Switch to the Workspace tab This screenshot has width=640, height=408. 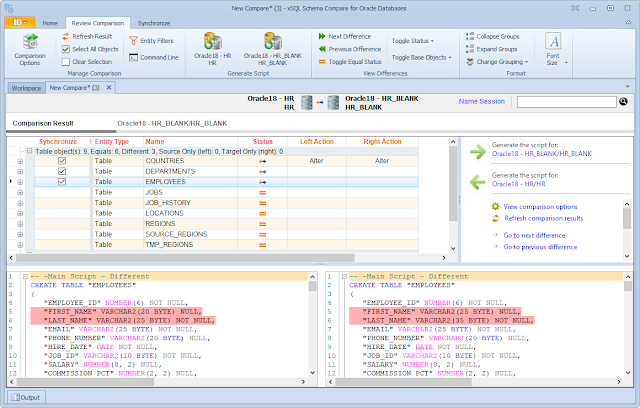[x=25, y=88]
